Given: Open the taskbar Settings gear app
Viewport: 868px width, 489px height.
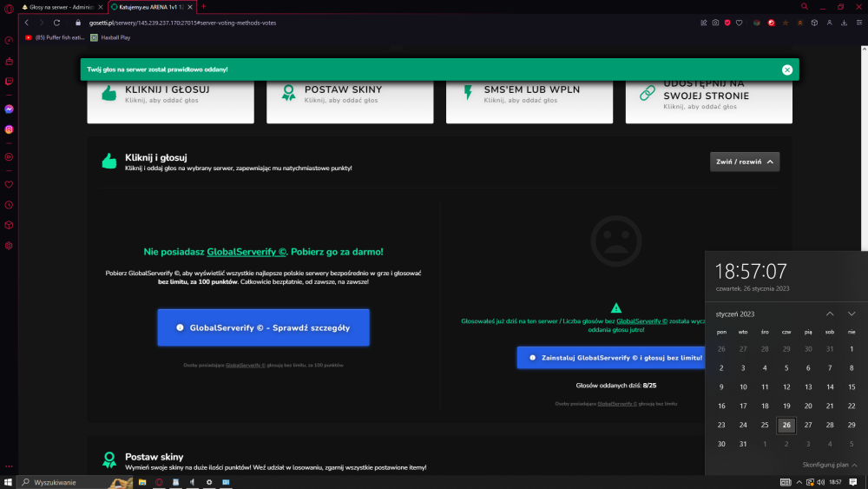Looking at the screenshot, I should click(209, 482).
